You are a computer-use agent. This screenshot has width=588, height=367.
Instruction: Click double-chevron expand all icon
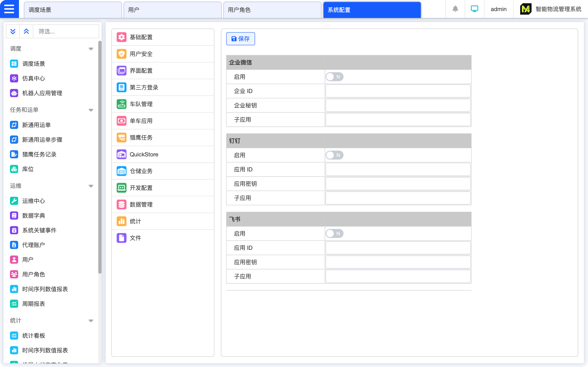(x=13, y=31)
